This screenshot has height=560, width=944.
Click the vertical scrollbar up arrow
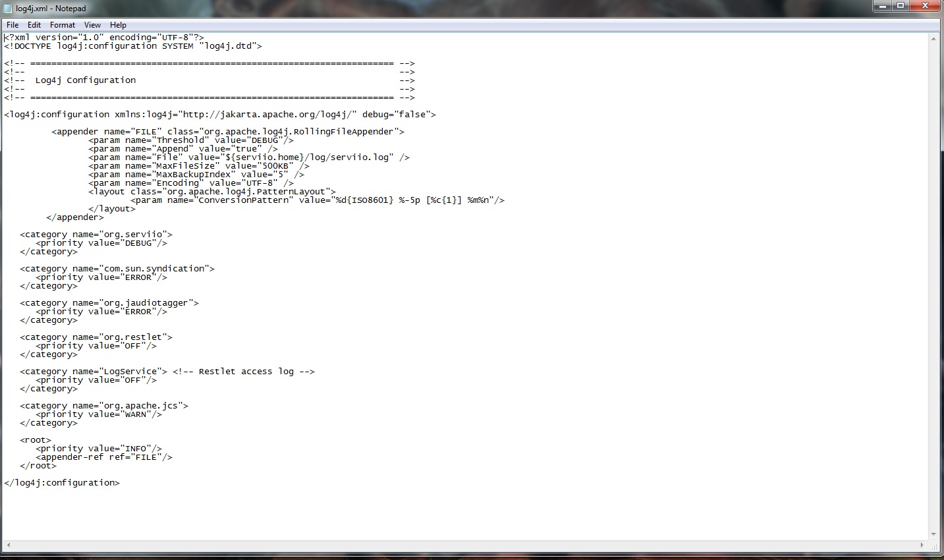coord(933,39)
